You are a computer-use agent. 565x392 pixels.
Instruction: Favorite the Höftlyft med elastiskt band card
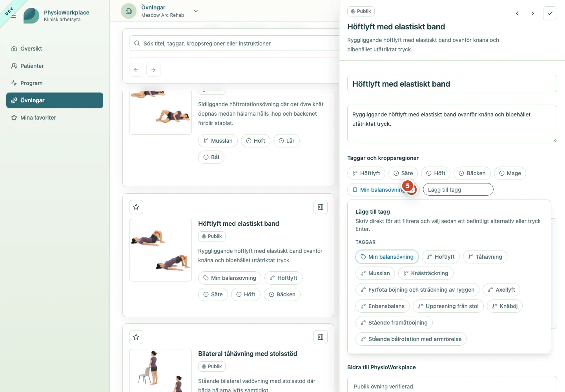[136, 207]
